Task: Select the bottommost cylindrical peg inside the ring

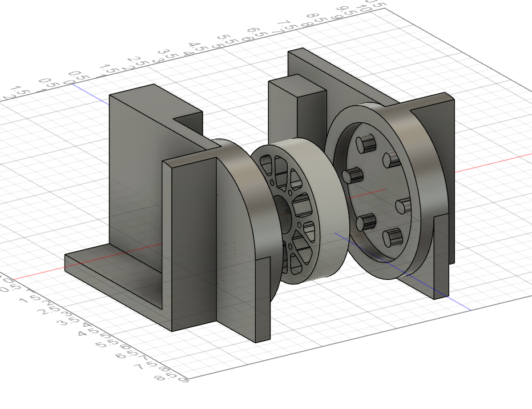Action: (393, 238)
